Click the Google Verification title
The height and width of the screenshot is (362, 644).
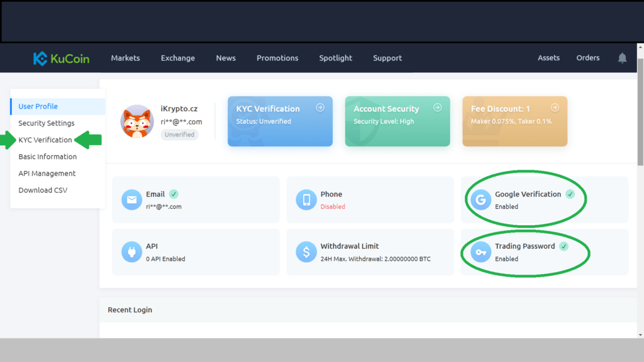click(528, 194)
